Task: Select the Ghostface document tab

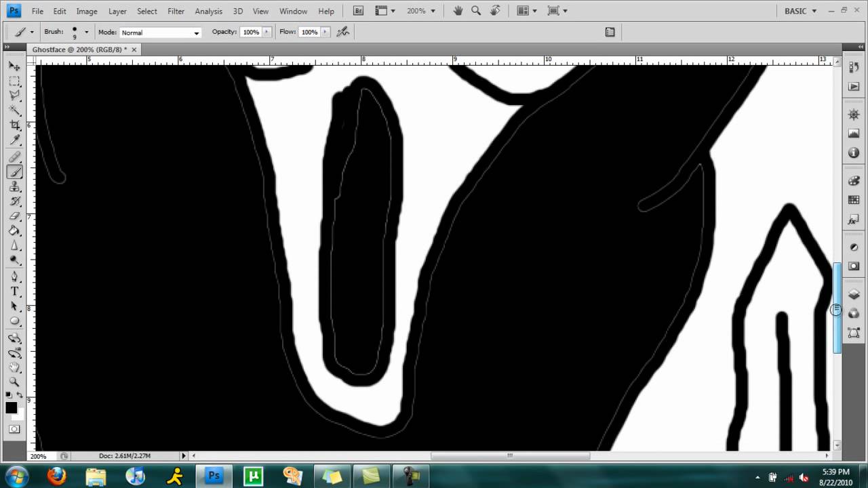Action: (x=79, y=49)
